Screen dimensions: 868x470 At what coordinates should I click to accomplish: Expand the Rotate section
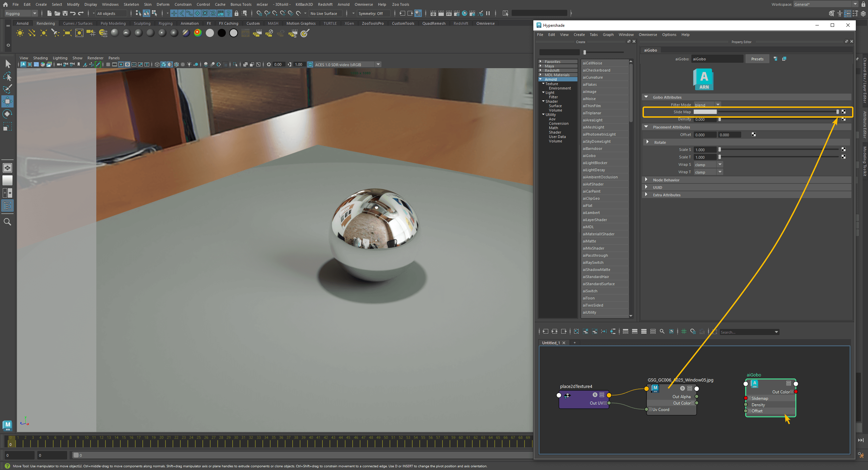click(648, 142)
